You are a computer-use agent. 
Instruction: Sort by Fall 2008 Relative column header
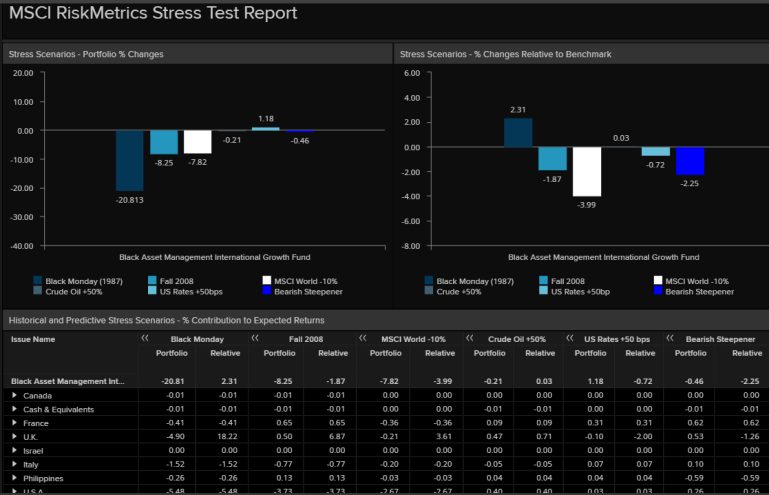[333, 353]
